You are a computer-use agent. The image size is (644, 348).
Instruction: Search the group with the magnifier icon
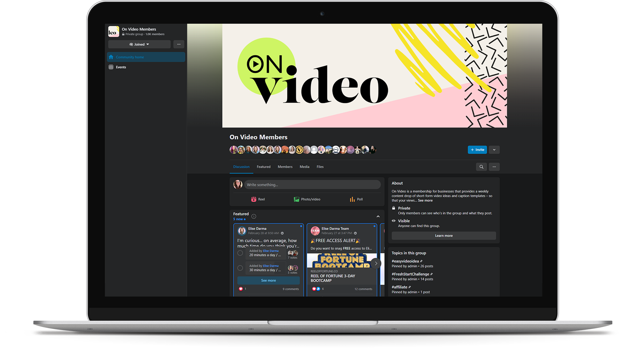[x=481, y=167]
